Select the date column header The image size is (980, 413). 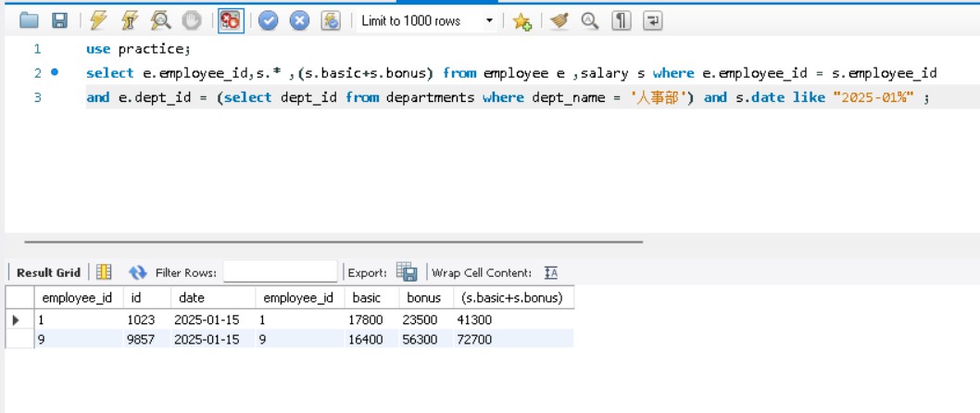click(x=213, y=297)
